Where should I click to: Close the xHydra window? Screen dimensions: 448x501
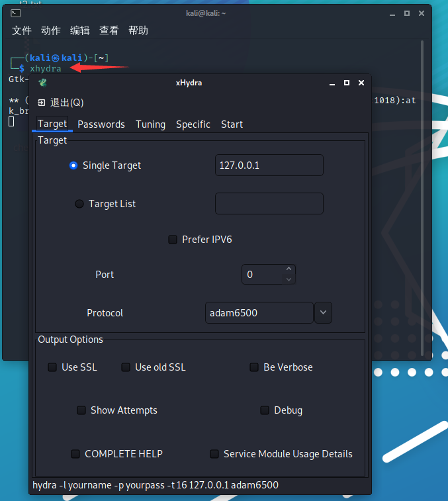click(x=361, y=83)
